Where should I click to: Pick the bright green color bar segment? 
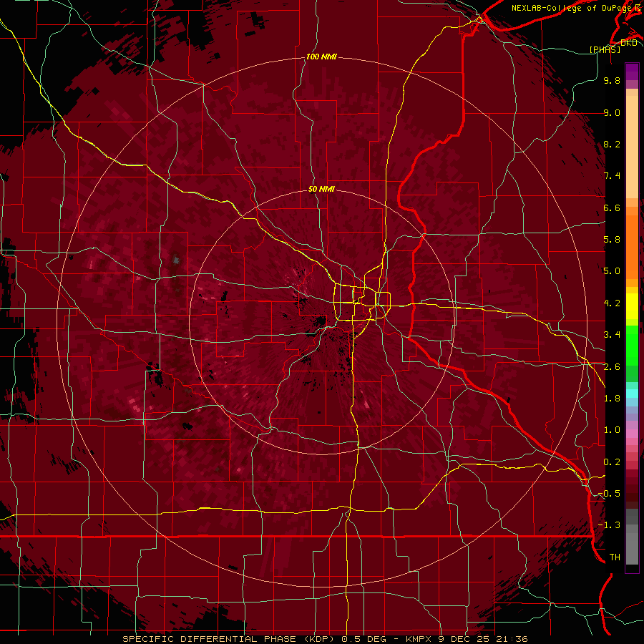point(632,345)
